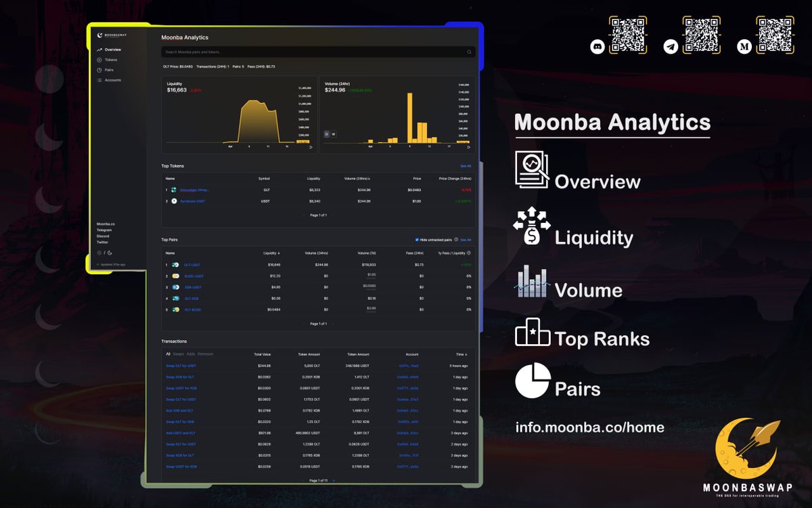
Task: Switch to light mode sun icon
Action: (99, 253)
